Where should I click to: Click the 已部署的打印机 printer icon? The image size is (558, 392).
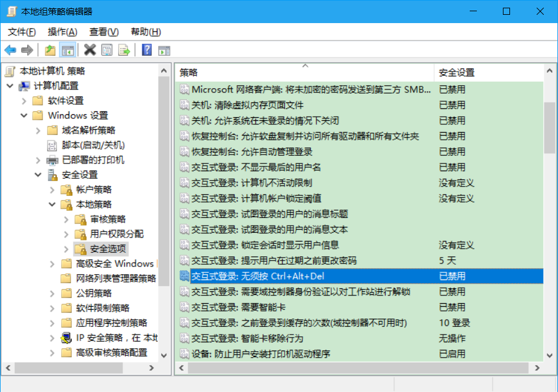click(x=52, y=160)
